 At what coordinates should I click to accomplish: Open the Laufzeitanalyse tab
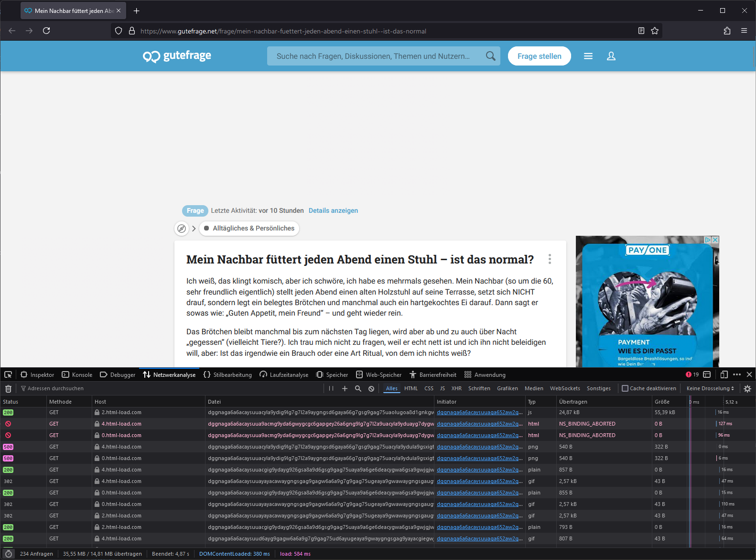pos(284,374)
